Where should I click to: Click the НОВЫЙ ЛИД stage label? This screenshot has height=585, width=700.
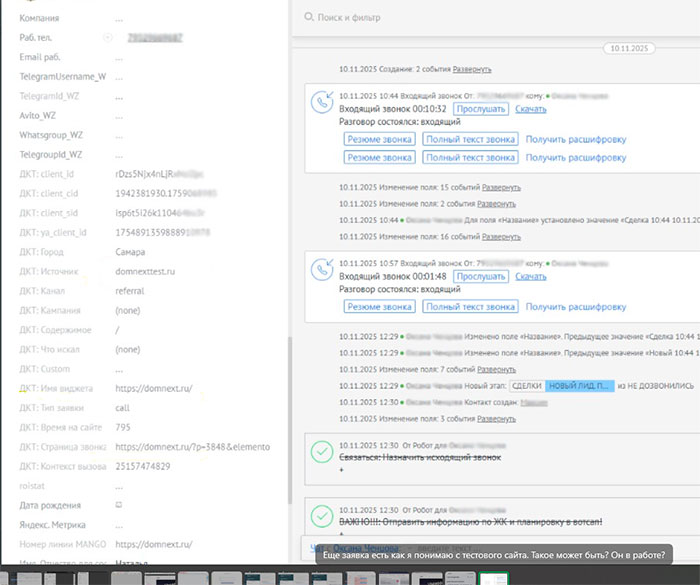(579, 386)
